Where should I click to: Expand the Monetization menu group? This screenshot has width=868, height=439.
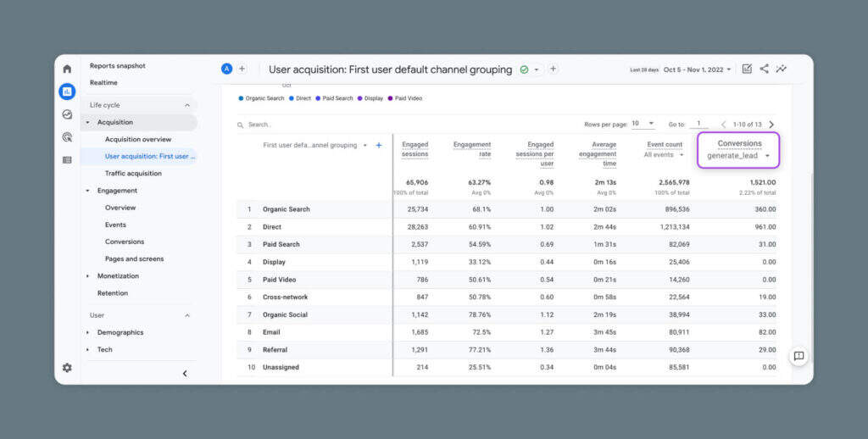pyautogui.click(x=87, y=276)
